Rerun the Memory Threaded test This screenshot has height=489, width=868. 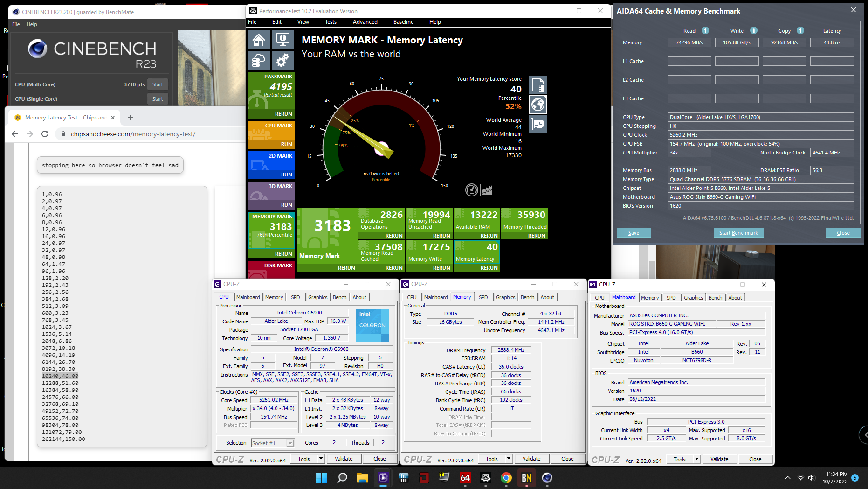tap(537, 236)
